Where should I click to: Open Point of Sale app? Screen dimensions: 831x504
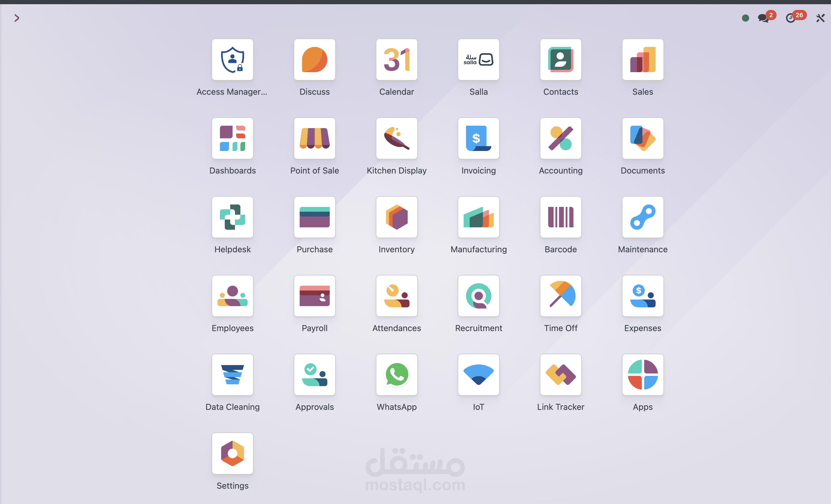point(314,138)
